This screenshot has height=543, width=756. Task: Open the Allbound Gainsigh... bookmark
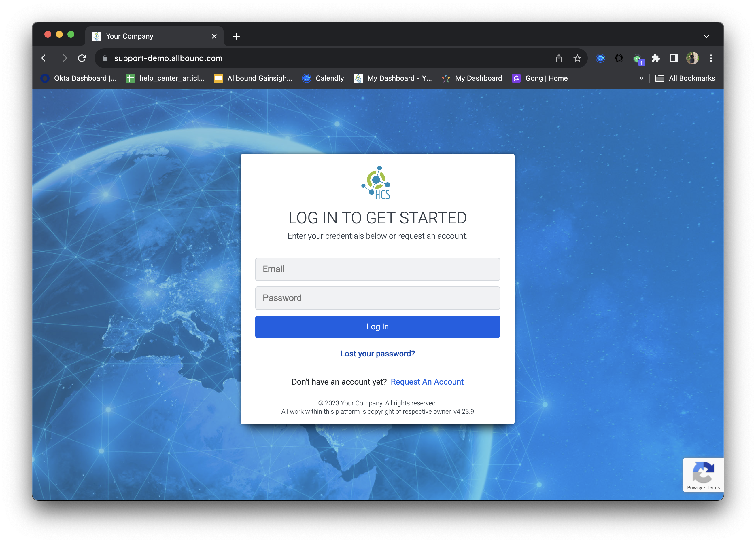(253, 78)
